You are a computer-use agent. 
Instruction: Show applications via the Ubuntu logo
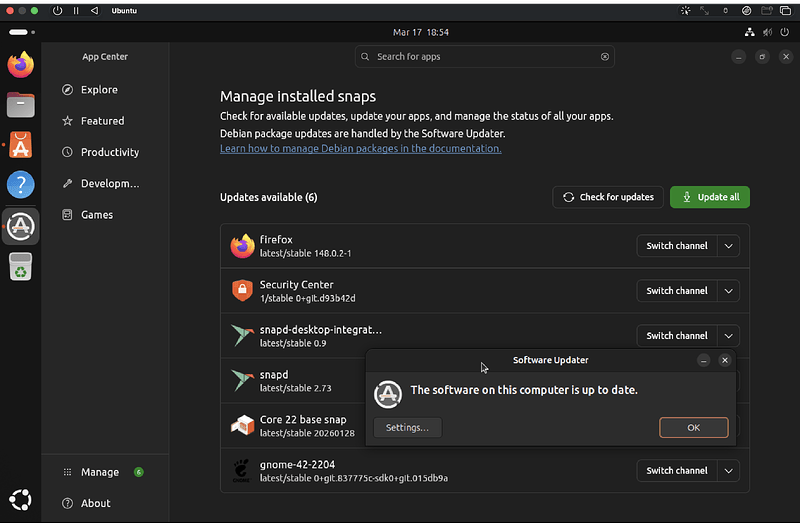click(x=20, y=500)
